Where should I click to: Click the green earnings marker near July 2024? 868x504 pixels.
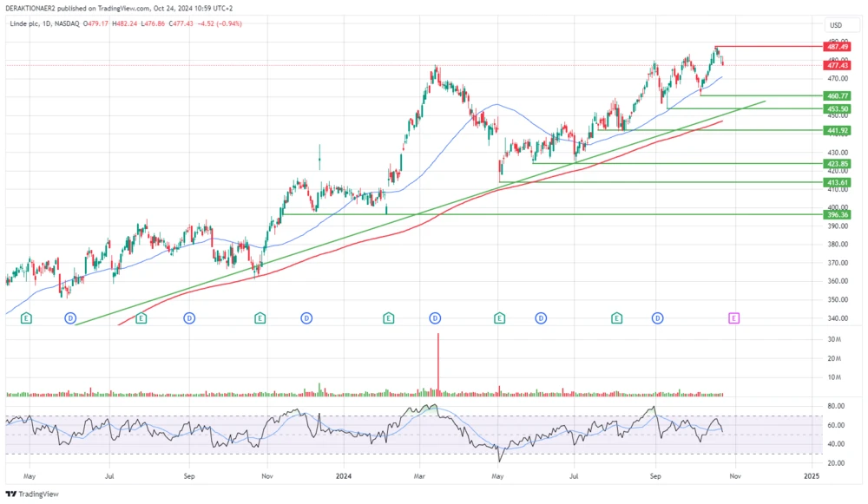coord(616,318)
